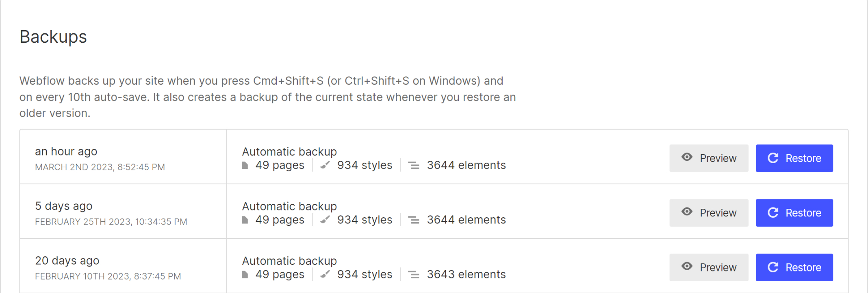Click the Backups page heading

click(53, 37)
